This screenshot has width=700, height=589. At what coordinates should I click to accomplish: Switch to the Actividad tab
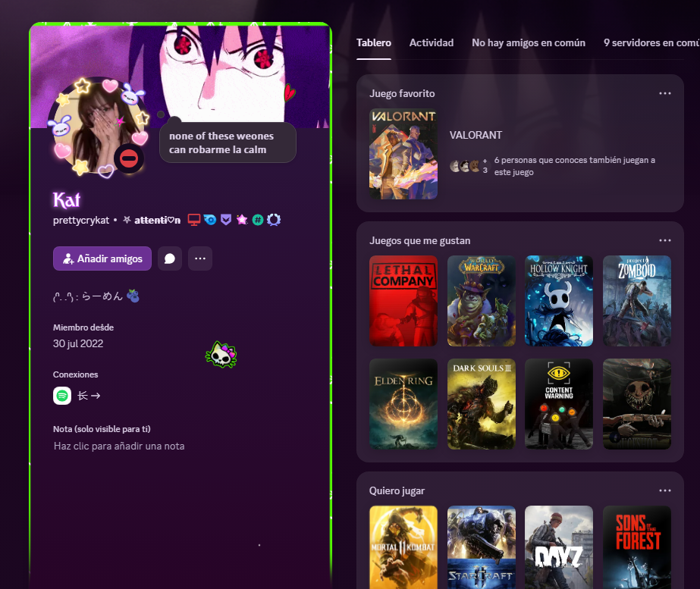click(x=432, y=43)
